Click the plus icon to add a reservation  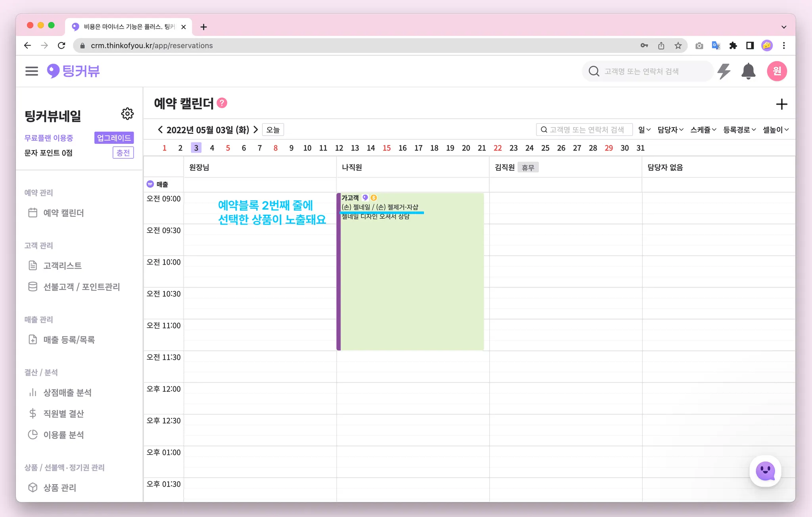click(x=781, y=105)
